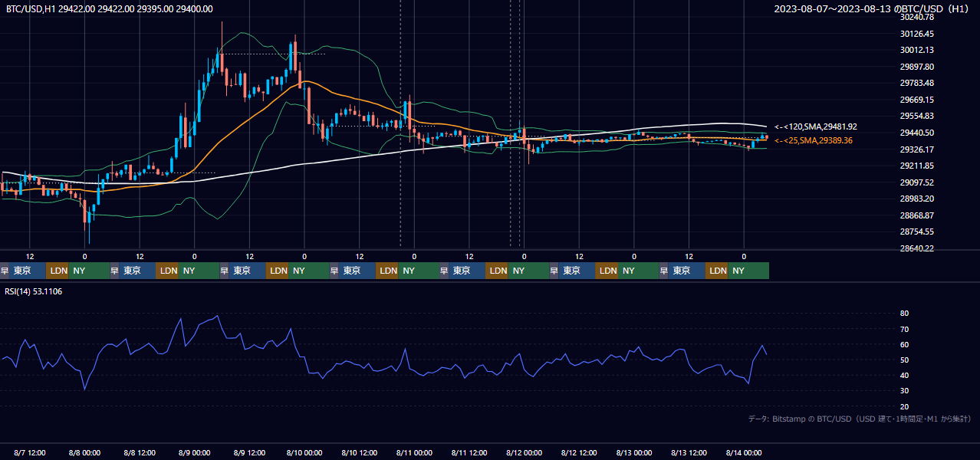The width and height of the screenshot is (980, 460).
Task: Click price axis value 29669.15
Action: 916,100
